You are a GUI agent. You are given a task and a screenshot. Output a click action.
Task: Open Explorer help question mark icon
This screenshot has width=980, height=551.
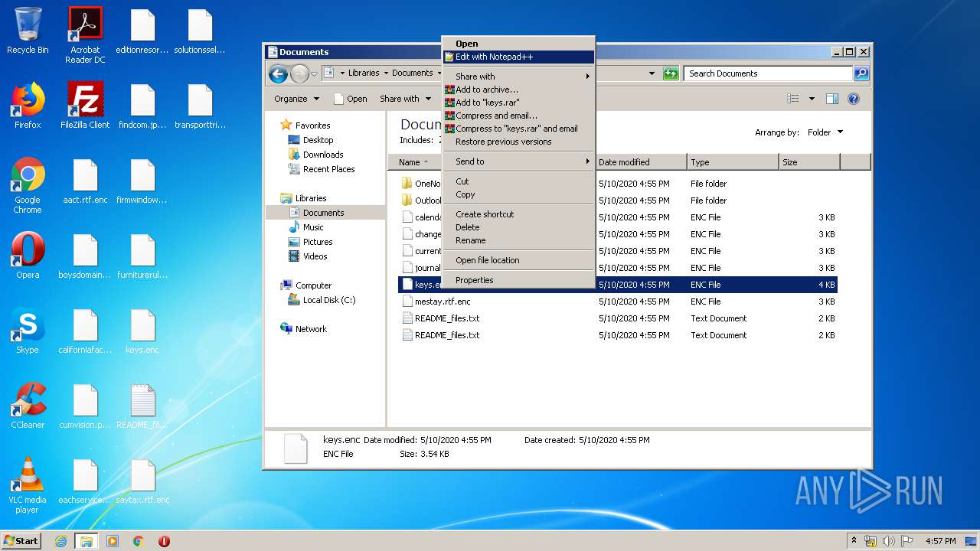(854, 99)
